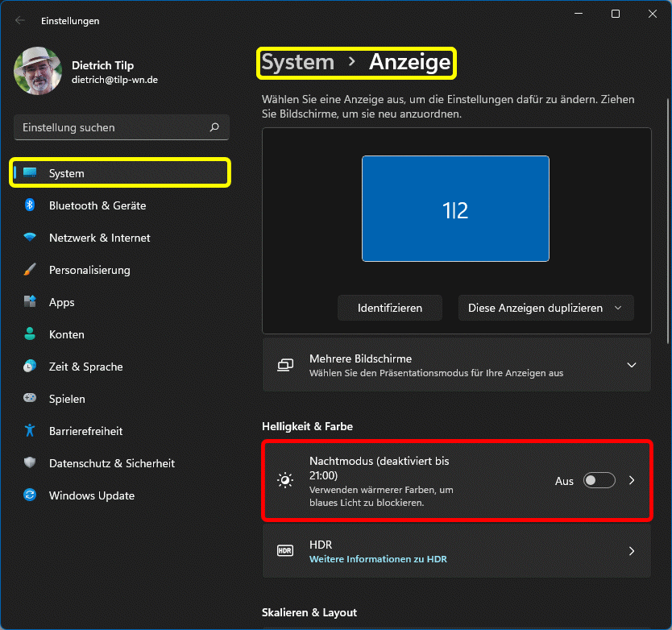Select the Personalisierung paintbrush icon
The image size is (672, 630).
pyautogui.click(x=30, y=270)
